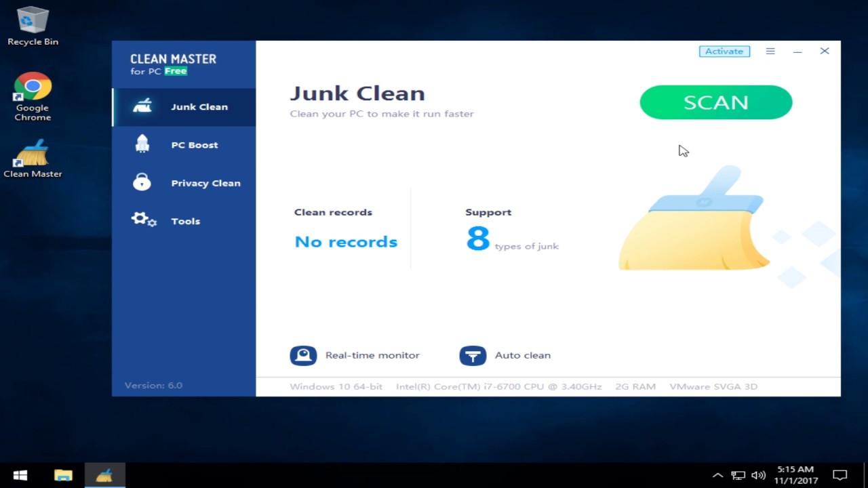Click the 'Clean records' heading
The width and height of the screenshot is (868, 488).
[333, 212]
